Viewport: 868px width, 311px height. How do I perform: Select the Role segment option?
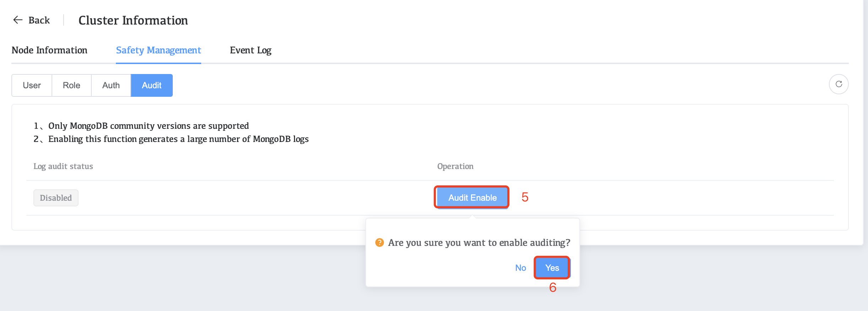click(71, 85)
